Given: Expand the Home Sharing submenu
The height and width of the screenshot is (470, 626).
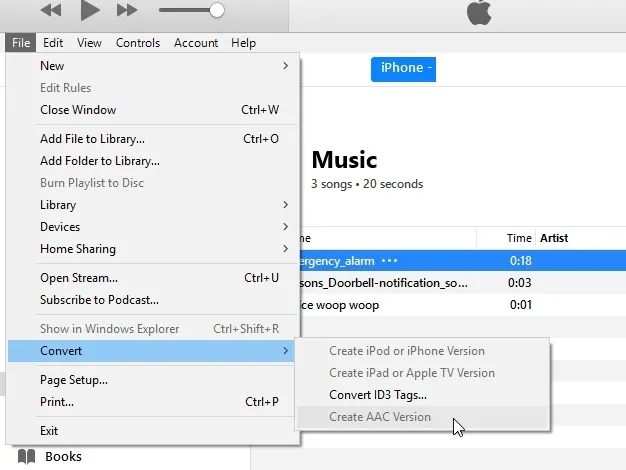Looking at the screenshot, I should point(153,249).
